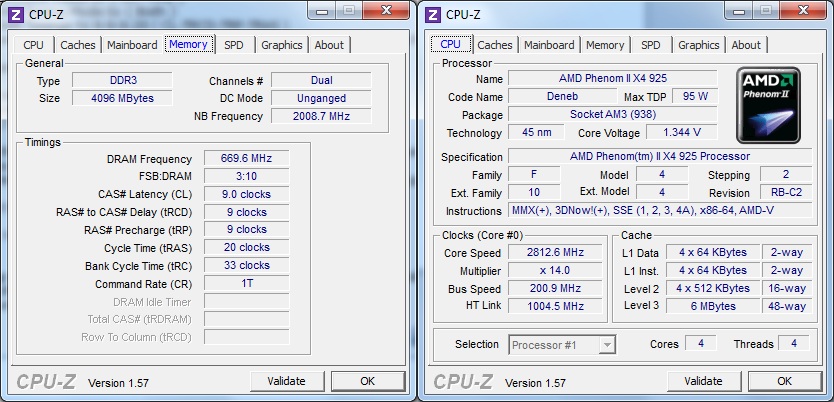Open the About tab in the right window
834x402 pixels.
tap(746, 45)
